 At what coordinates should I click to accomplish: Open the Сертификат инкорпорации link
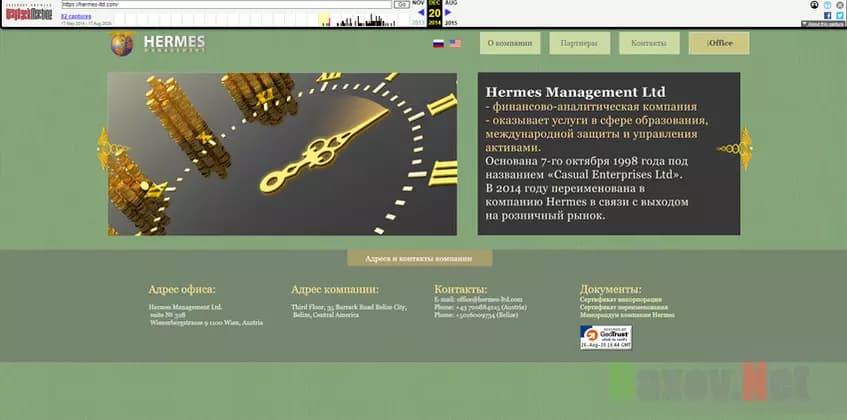click(x=621, y=299)
